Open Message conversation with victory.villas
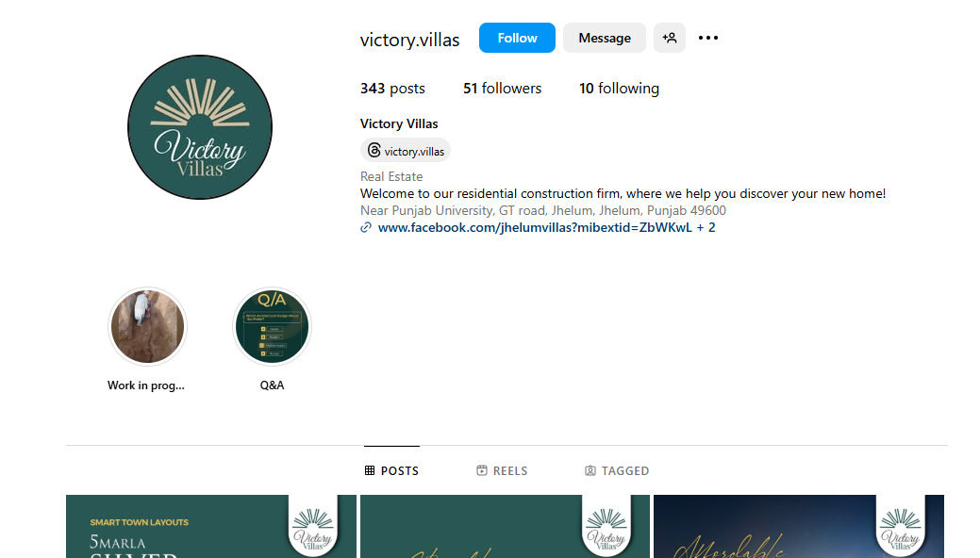This screenshot has height=558, width=980. coord(605,38)
